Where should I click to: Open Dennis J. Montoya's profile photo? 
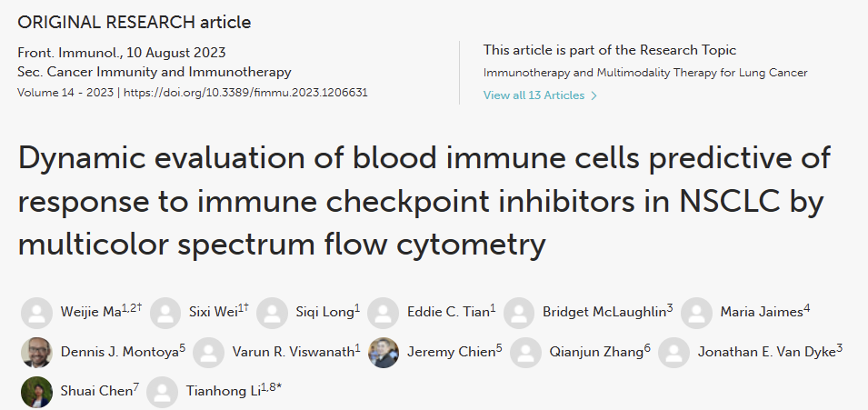(36, 353)
